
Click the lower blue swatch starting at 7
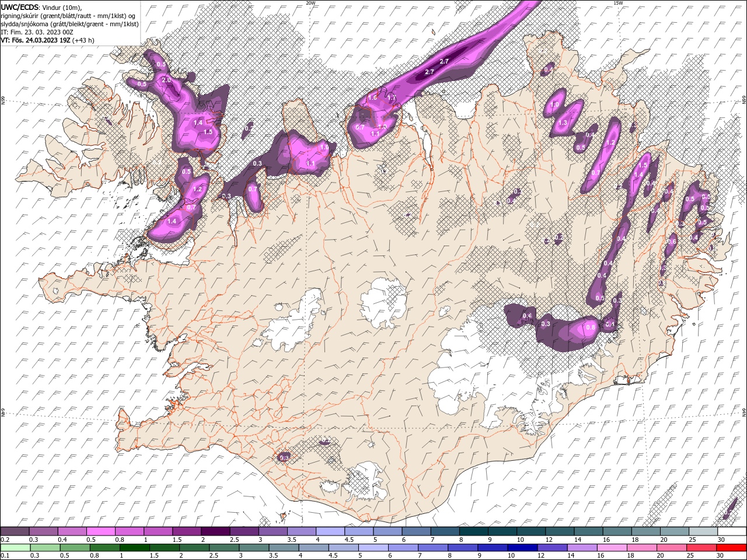coord(432,547)
